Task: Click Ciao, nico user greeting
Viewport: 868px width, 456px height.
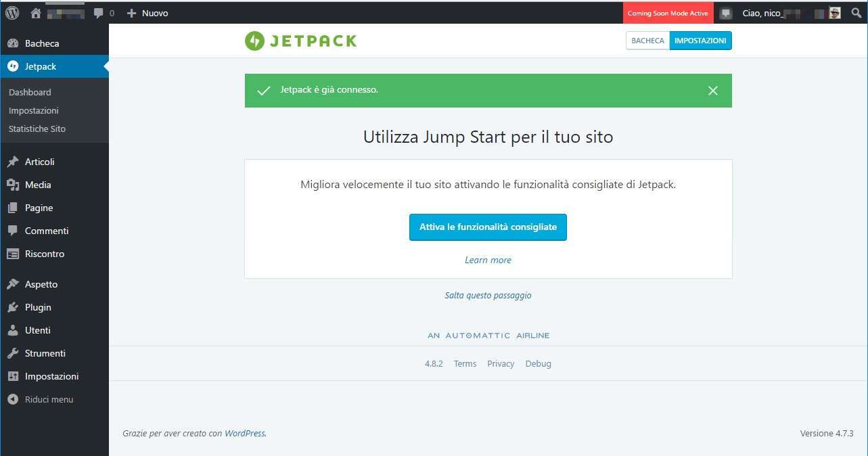Action: pyautogui.click(x=762, y=13)
